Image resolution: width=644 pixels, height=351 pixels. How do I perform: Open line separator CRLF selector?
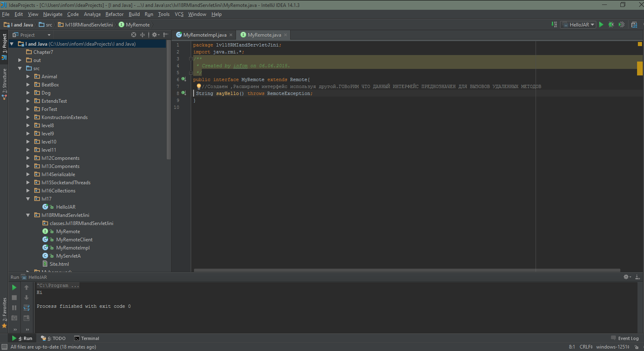tap(586, 347)
